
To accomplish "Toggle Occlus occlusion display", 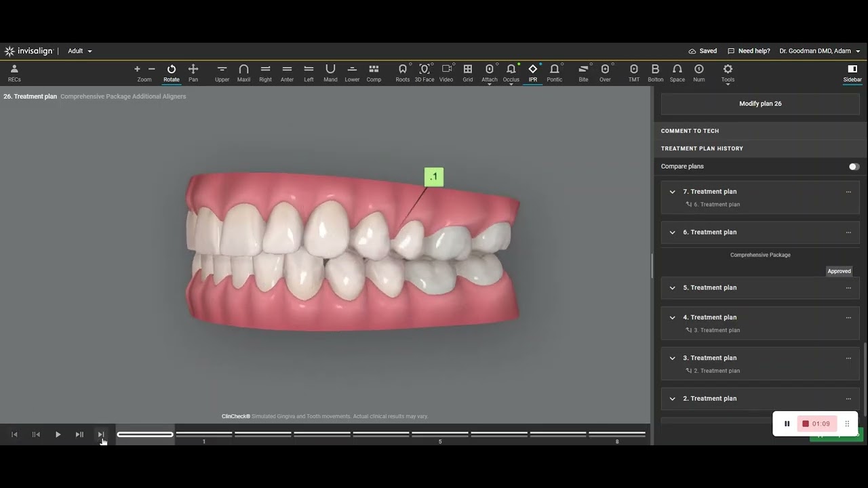I will [511, 73].
